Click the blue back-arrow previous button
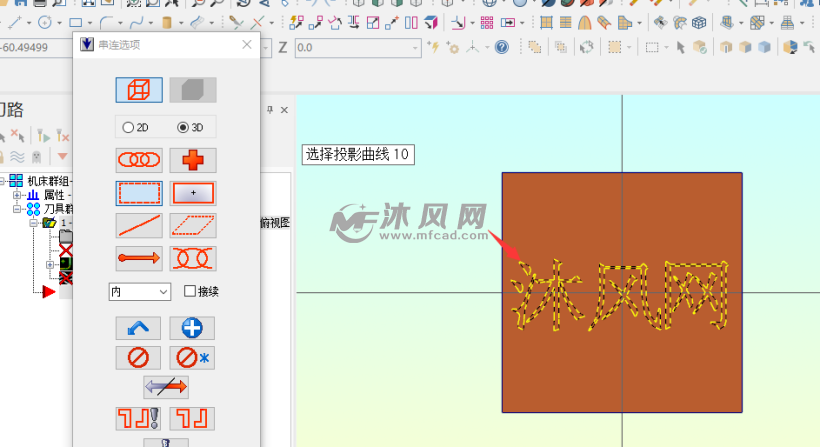 coord(138,328)
